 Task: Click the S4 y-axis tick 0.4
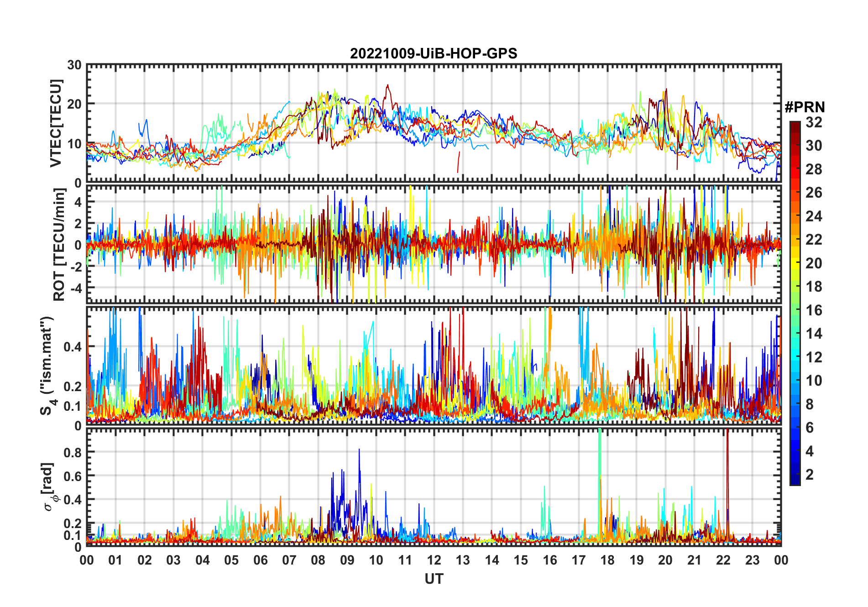tap(73, 347)
